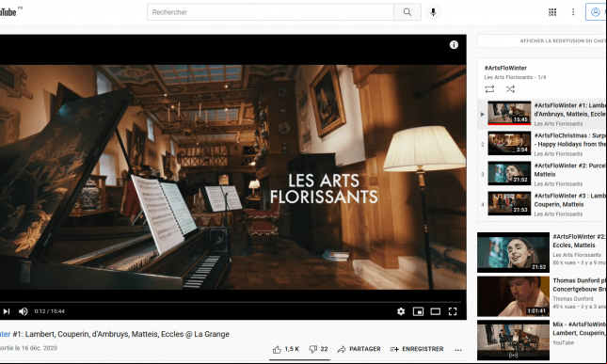Open the video info card icon
The height and width of the screenshot is (364, 607).
coord(454,45)
